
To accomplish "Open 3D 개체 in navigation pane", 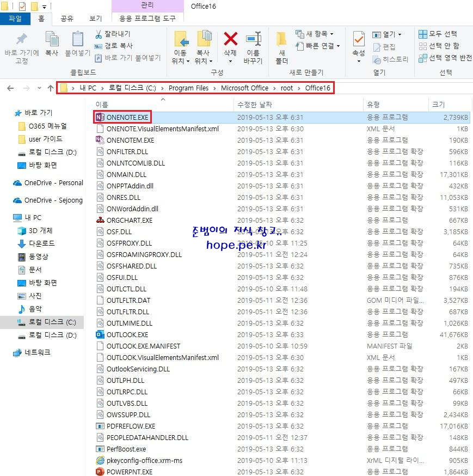I will tap(40, 231).
